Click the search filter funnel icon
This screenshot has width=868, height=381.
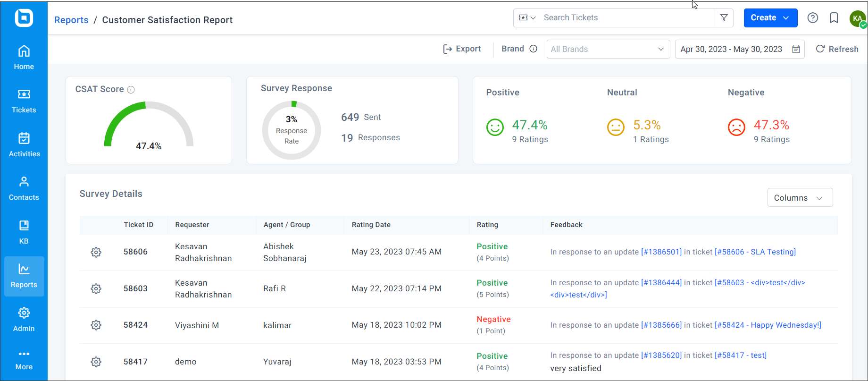(724, 17)
